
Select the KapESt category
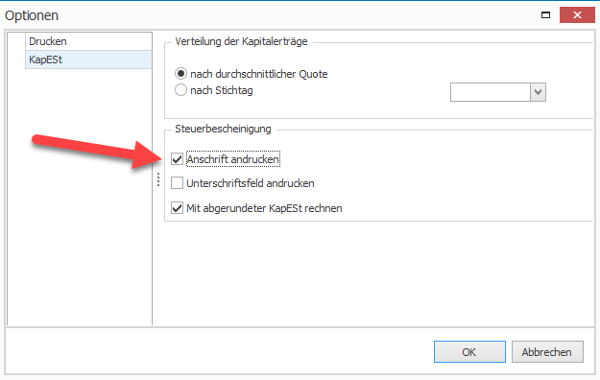point(88,60)
